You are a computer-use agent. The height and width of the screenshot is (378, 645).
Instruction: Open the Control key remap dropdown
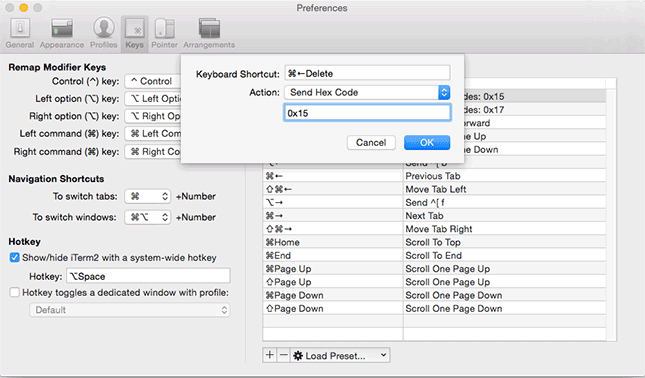coord(153,81)
